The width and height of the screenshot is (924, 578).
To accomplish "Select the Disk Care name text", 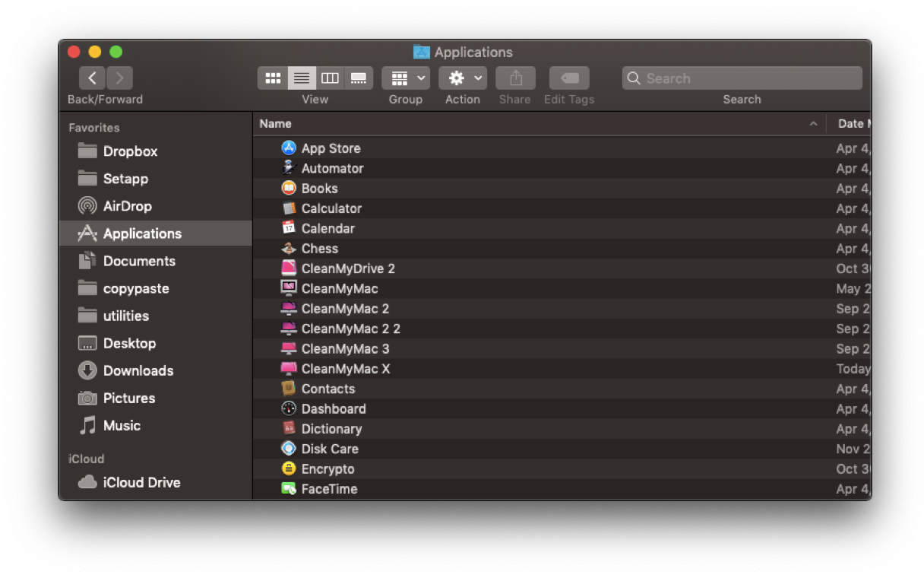I will 330,449.
